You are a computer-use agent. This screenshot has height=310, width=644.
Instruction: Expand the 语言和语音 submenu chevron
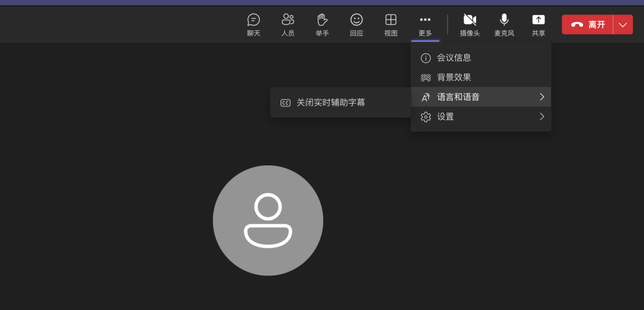[541, 97]
